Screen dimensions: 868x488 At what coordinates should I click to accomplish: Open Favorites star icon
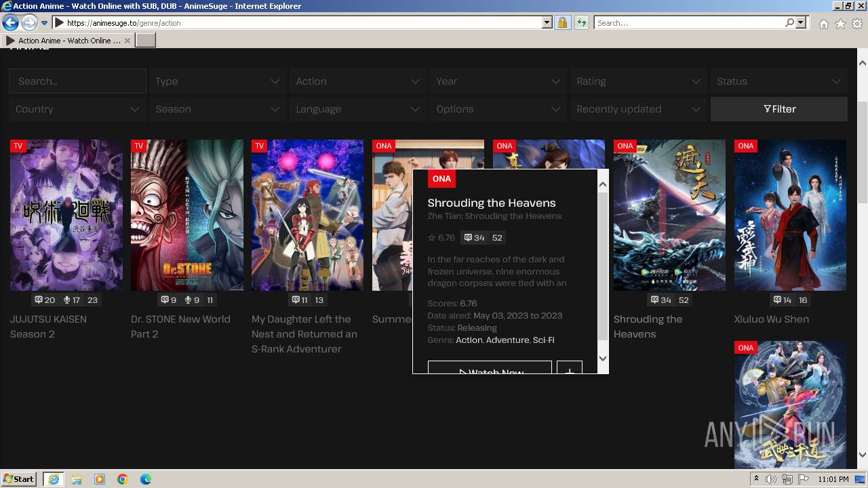840,24
